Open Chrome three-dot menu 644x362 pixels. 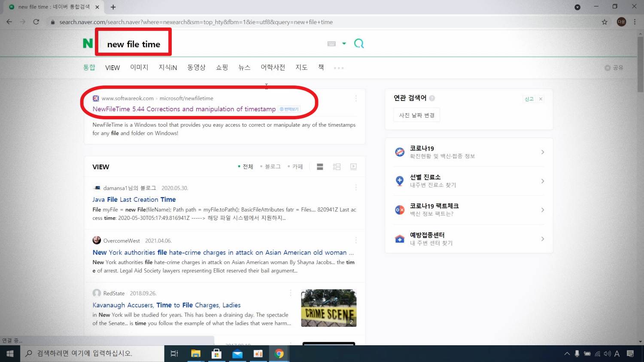pos(635,22)
